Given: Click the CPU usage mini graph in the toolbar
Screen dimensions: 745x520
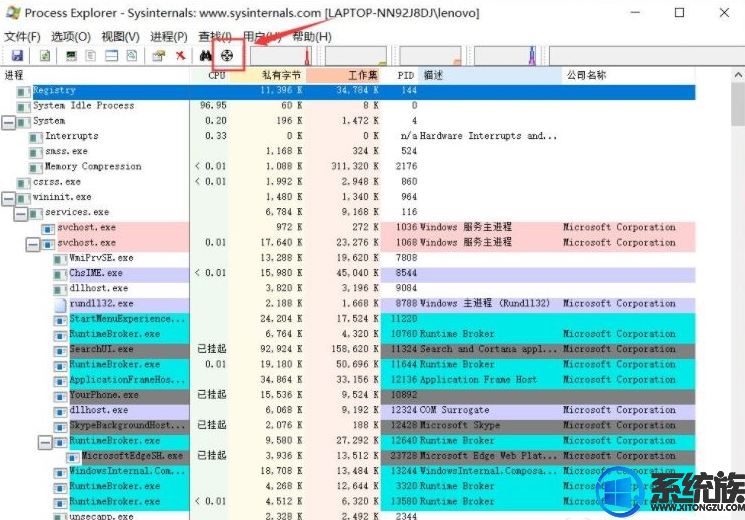Looking at the screenshot, I should pyautogui.click(x=281, y=56).
